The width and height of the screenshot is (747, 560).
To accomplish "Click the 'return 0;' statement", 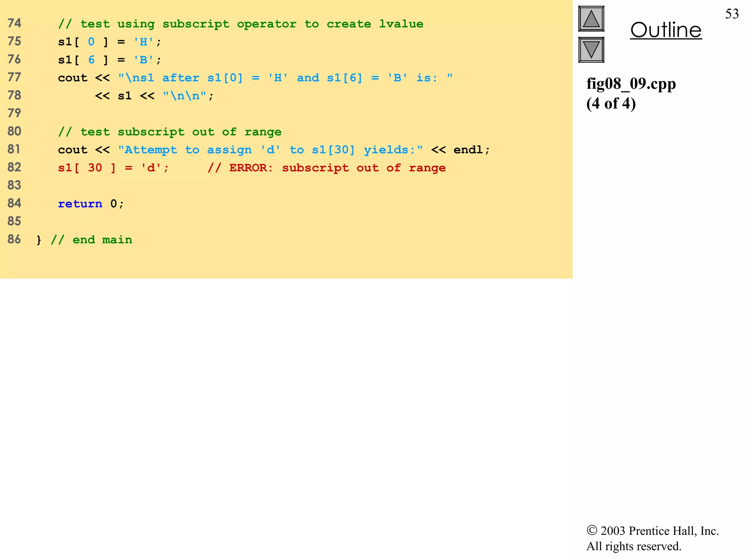I will tap(91, 204).
